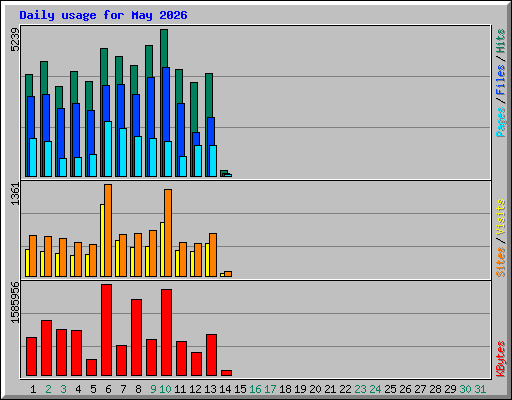
Task: Click the red KBytes bar for day 8
Action: (136, 337)
